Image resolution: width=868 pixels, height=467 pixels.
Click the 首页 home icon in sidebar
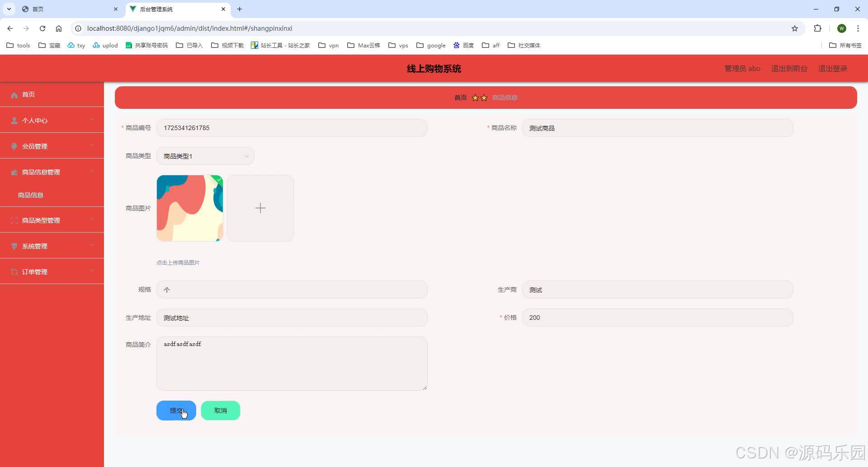point(14,94)
